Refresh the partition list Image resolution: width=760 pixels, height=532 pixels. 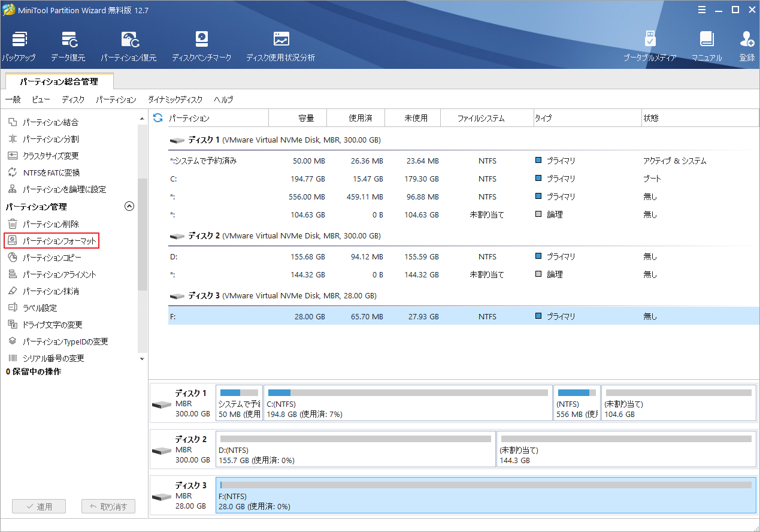point(157,118)
